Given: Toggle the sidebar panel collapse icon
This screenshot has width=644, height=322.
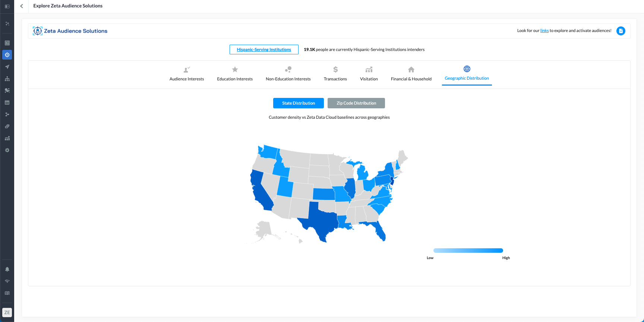Looking at the screenshot, I should point(7,6).
